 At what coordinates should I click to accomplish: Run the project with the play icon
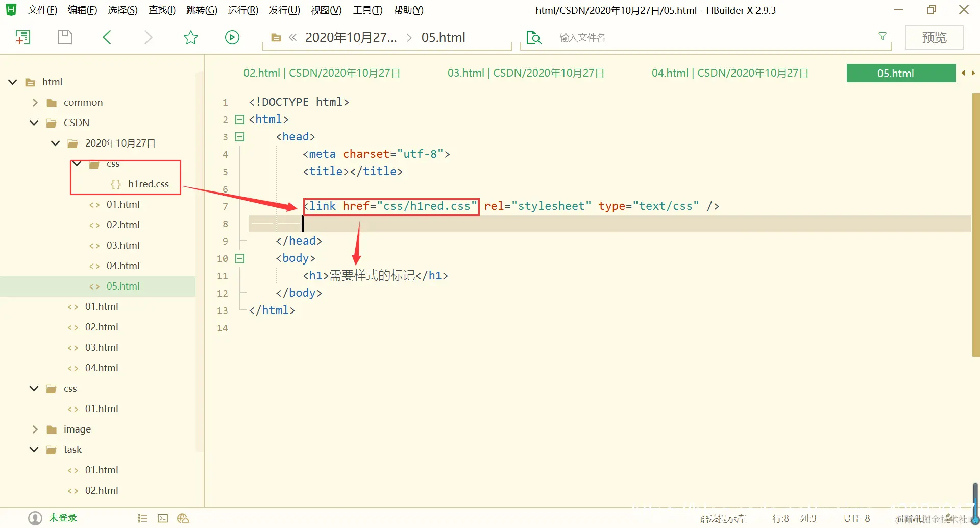(x=232, y=37)
